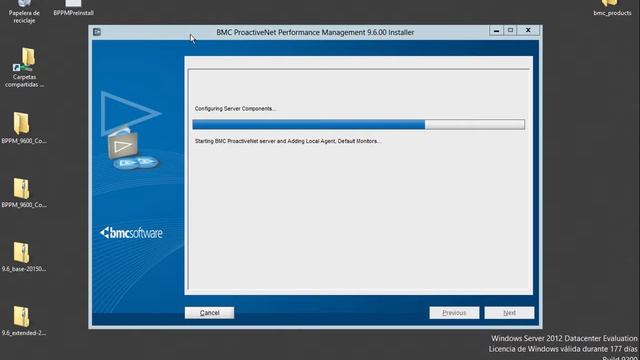Select the second BPPM_9600_Co... zipped folder icon

[24, 193]
